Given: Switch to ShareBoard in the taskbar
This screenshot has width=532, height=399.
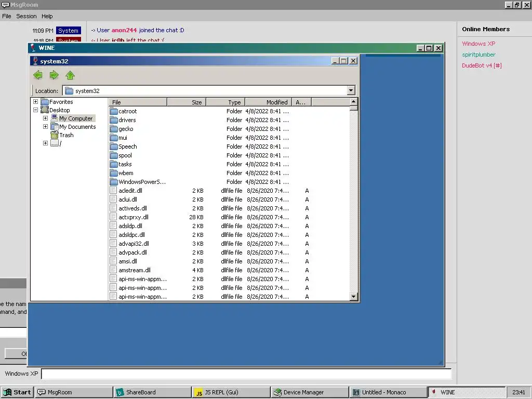Looking at the screenshot, I should pyautogui.click(x=153, y=392).
